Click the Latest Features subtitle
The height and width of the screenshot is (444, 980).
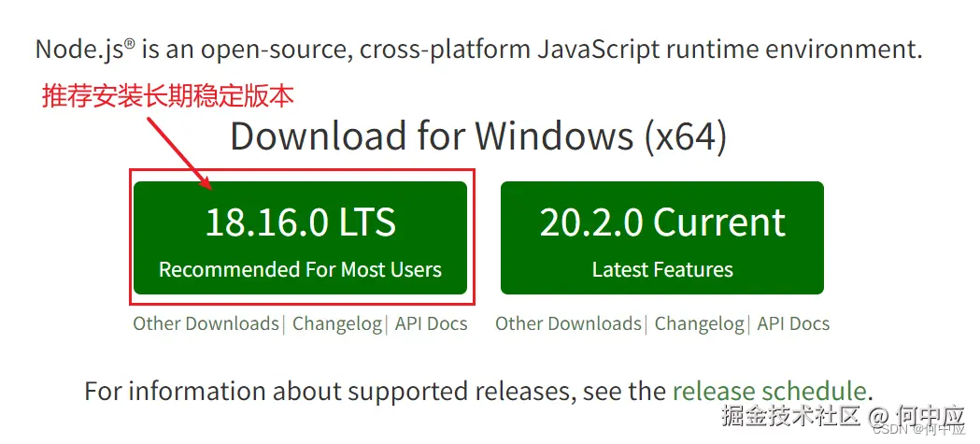point(662,270)
